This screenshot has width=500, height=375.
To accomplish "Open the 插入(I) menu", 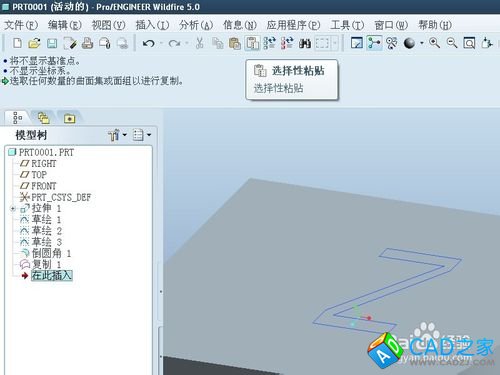I will [152, 25].
